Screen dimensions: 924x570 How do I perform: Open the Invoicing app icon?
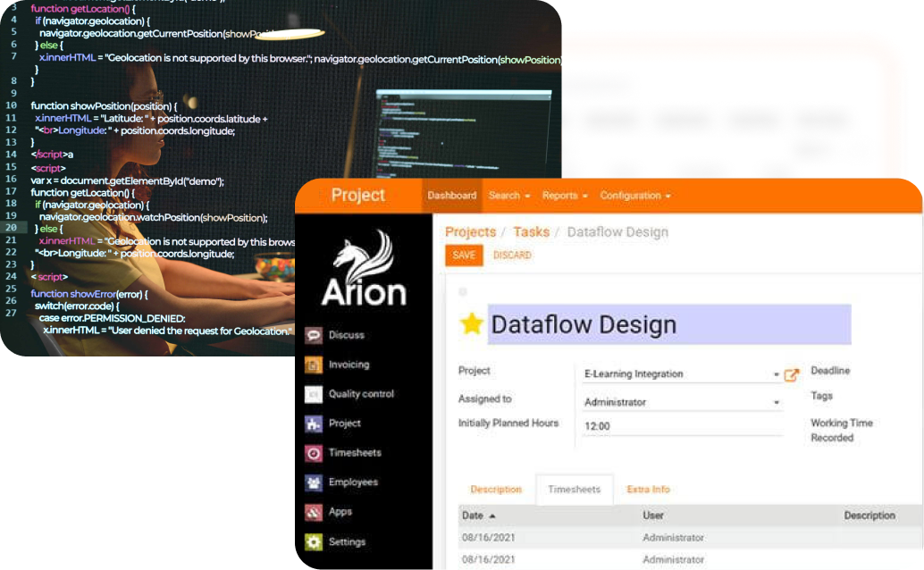(314, 365)
